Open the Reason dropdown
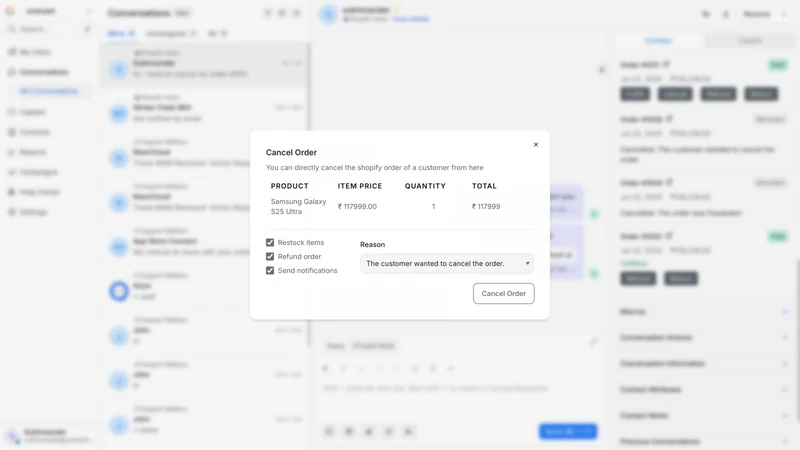 [x=447, y=263]
